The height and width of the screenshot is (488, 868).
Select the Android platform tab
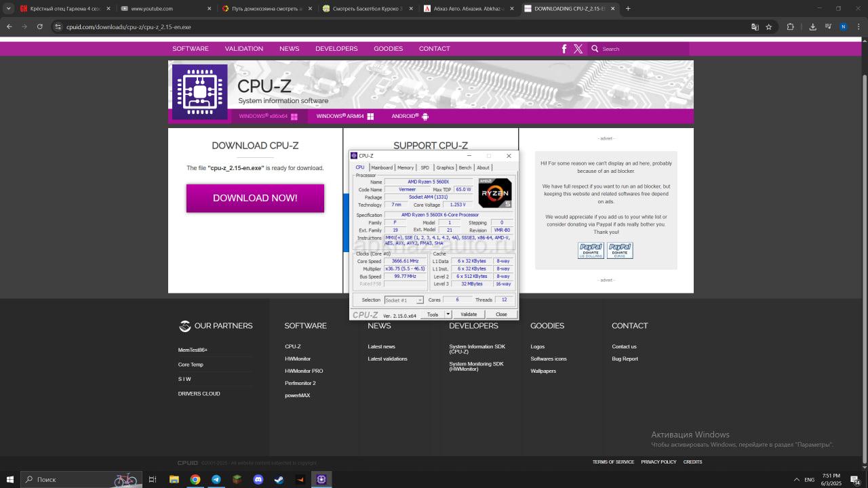410,117
